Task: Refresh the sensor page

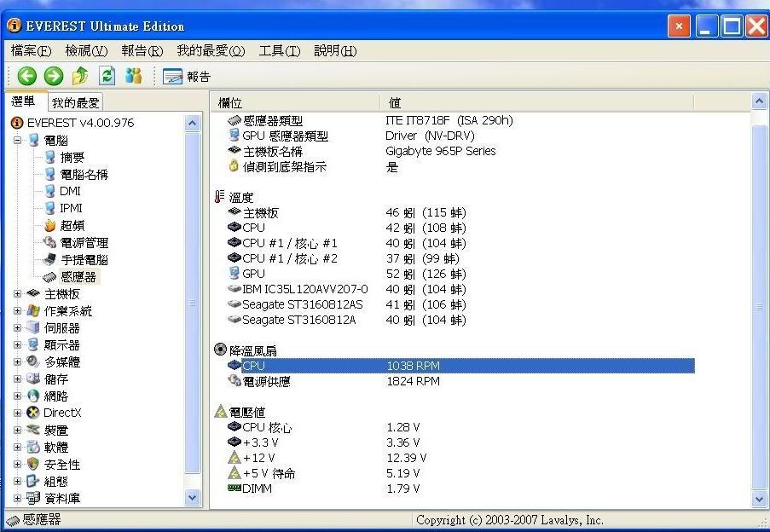Action: 107,76
